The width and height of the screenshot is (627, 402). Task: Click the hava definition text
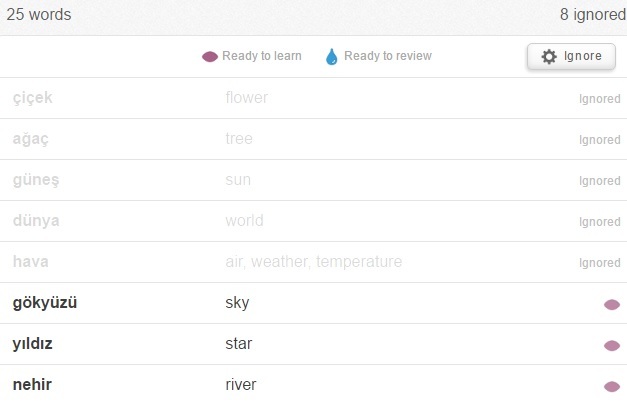pos(314,262)
